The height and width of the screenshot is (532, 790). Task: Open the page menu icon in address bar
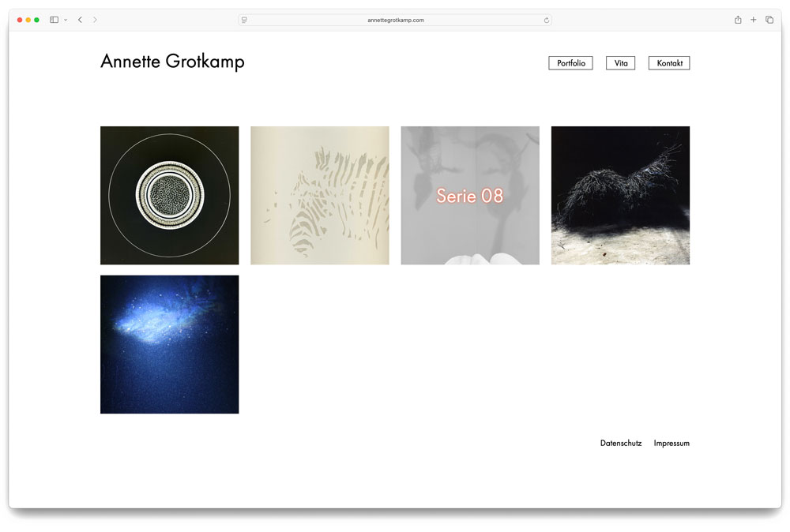[x=245, y=20]
